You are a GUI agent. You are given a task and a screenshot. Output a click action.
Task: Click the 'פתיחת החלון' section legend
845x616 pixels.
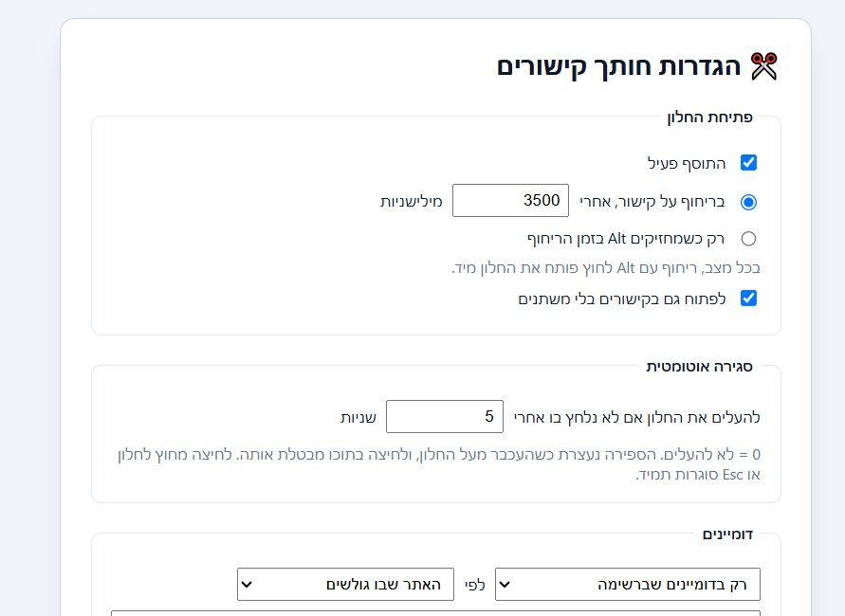pyautogui.click(x=709, y=117)
